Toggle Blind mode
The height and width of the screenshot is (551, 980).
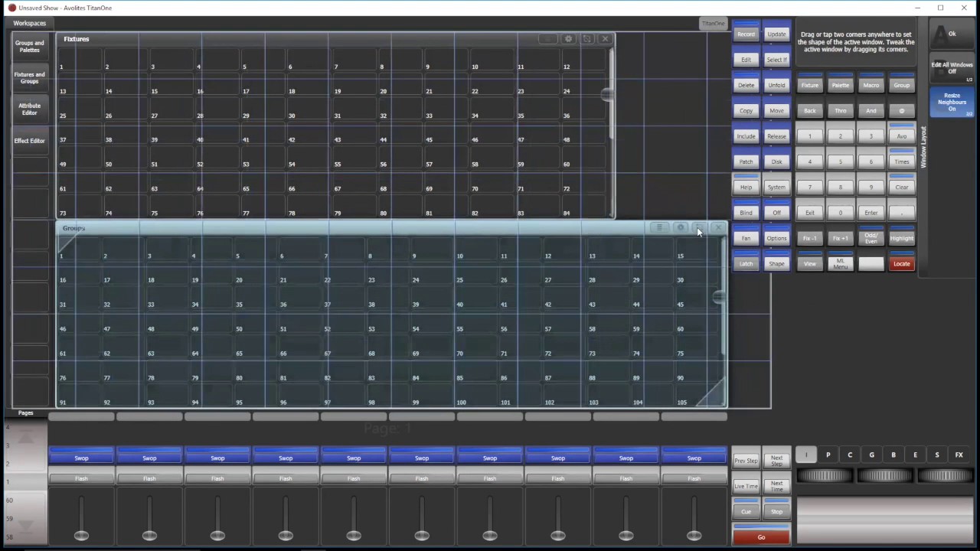[x=746, y=212]
